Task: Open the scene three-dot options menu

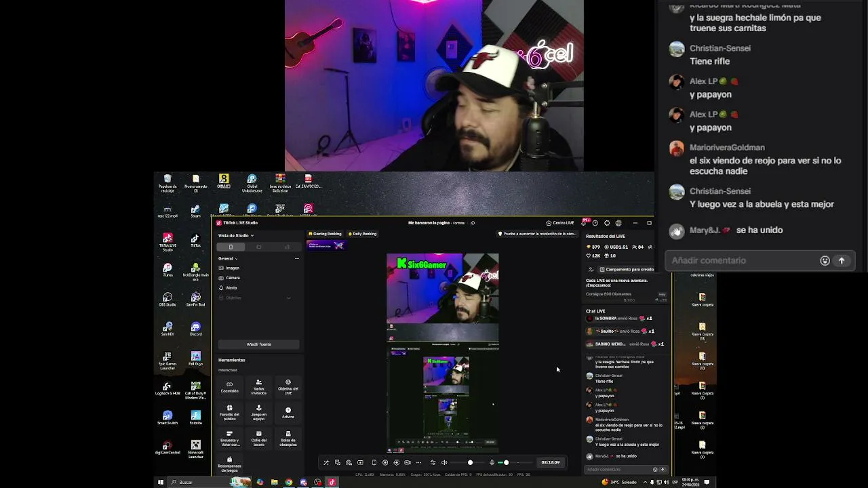Action: [296, 258]
